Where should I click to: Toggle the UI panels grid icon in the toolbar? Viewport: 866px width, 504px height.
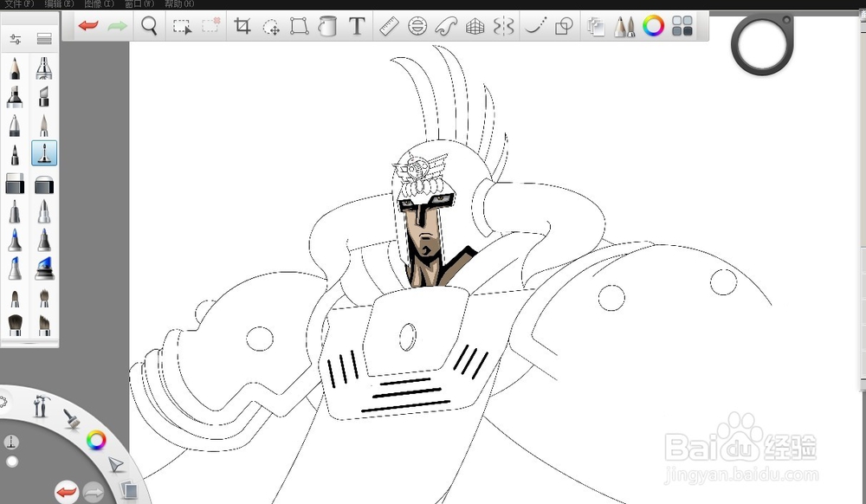point(682,26)
